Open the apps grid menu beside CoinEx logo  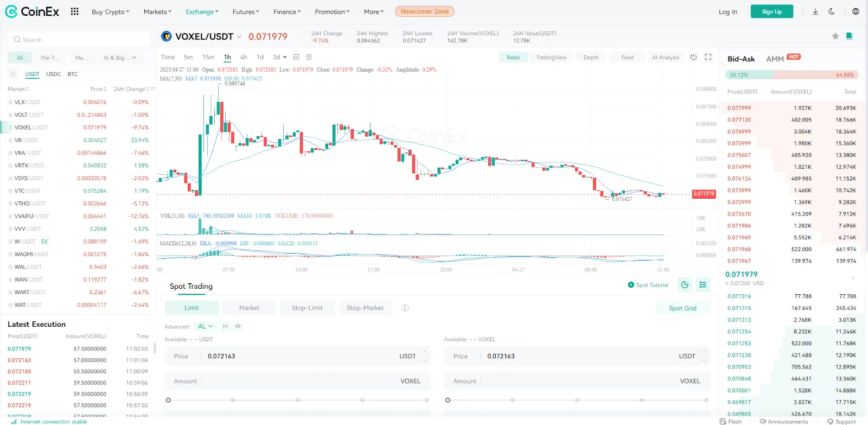[74, 11]
